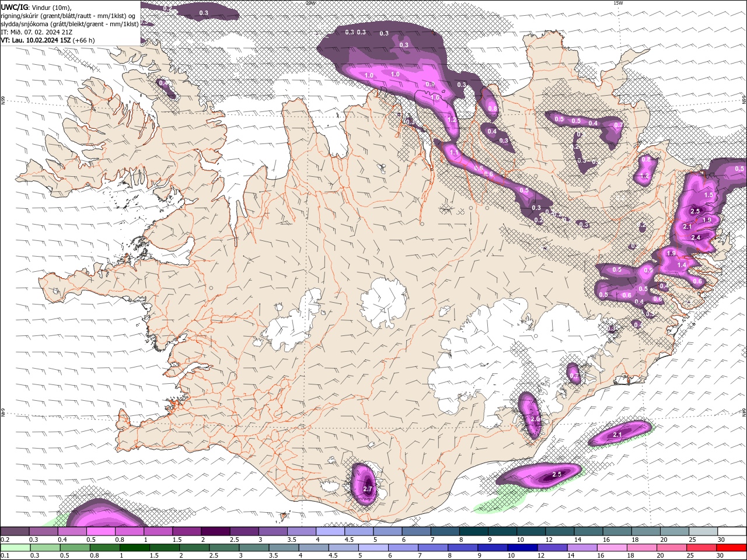Click the '2.7' value on the map
This screenshot has width=747, height=560.
(368, 489)
